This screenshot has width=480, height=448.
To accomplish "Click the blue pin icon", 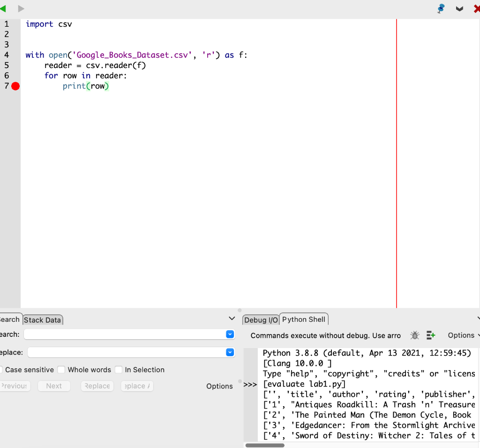I will (x=441, y=8).
